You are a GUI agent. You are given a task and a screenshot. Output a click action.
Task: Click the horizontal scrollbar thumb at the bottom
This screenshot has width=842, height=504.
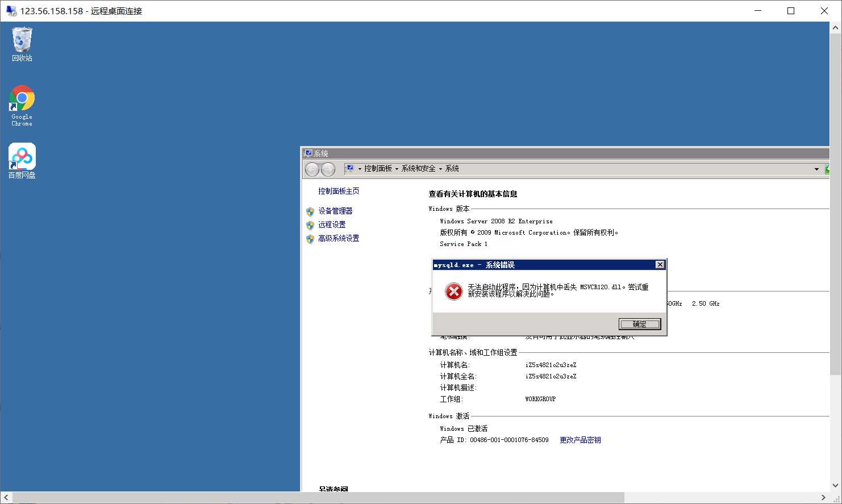[319, 498]
